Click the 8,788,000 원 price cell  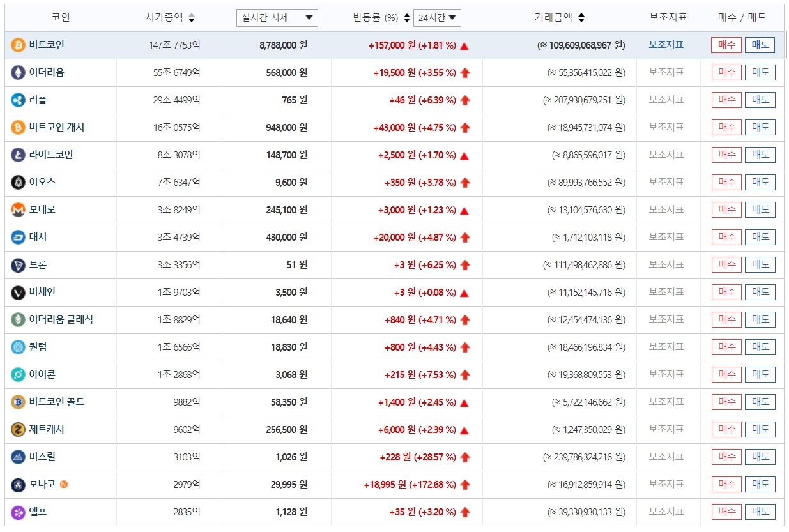click(x=283, y=45)
